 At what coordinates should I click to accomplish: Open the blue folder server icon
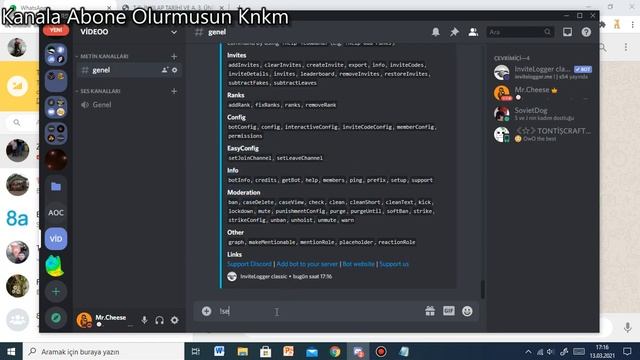[56, 187]
